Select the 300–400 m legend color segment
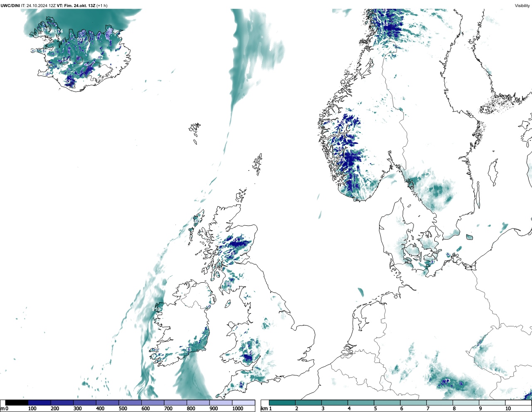The image size is (532, 412). [x=85, y=403]
